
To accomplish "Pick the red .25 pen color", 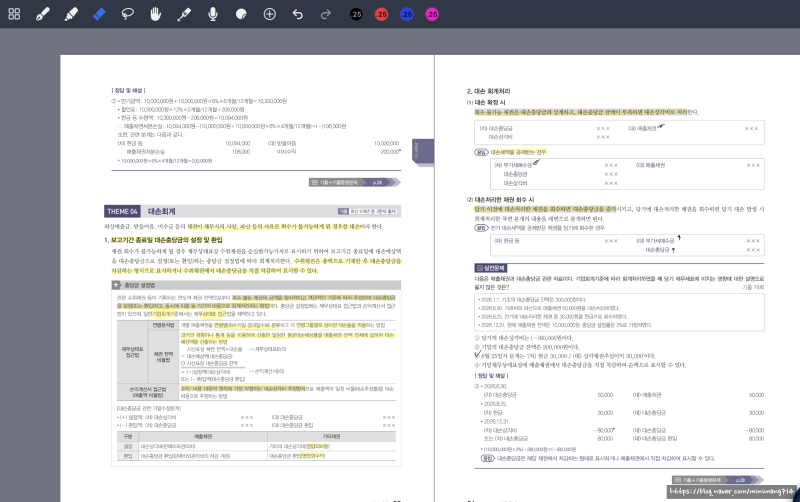I will pyautogui.click(x=381, y=14).
